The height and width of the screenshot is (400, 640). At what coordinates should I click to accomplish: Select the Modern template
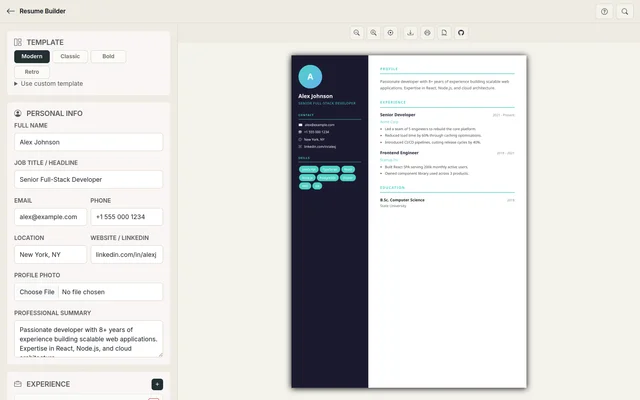32,56
